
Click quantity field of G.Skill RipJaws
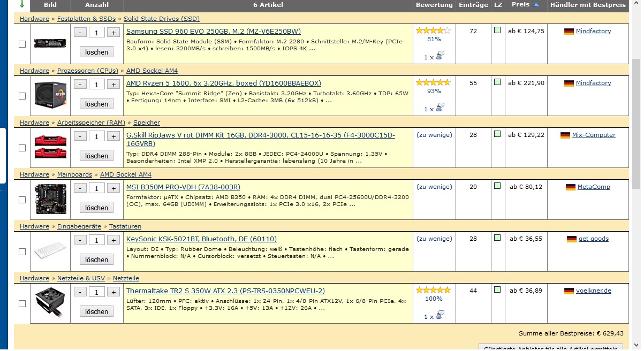[x=97, y=136]
